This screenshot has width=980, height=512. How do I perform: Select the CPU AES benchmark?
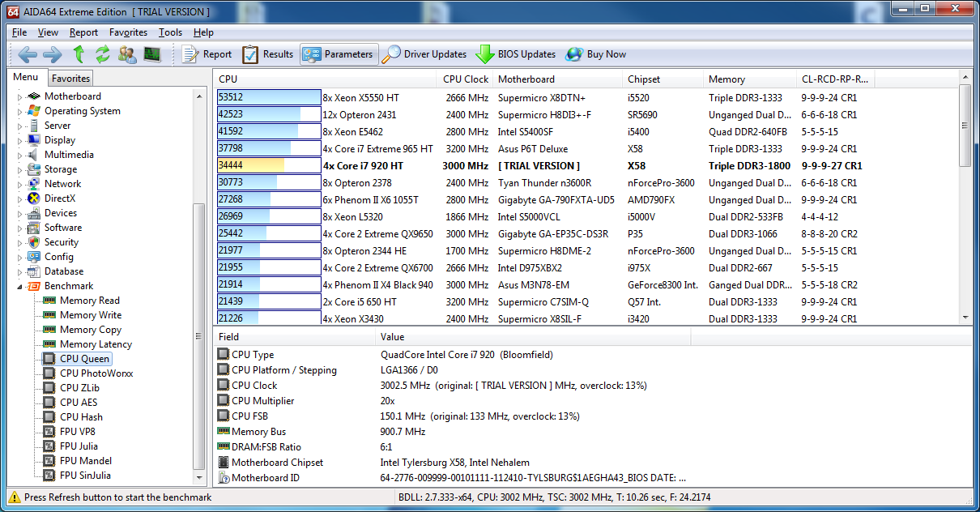pyautogui.click(x=79, y=403)
